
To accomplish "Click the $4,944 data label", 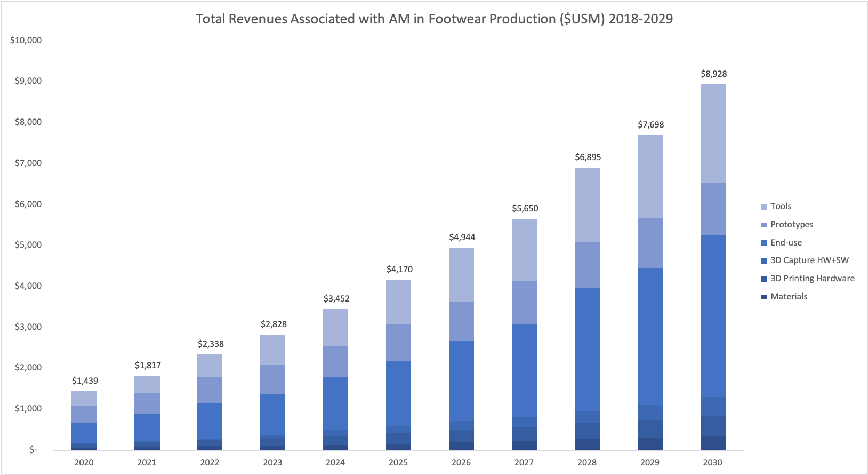I will point(462,237).
